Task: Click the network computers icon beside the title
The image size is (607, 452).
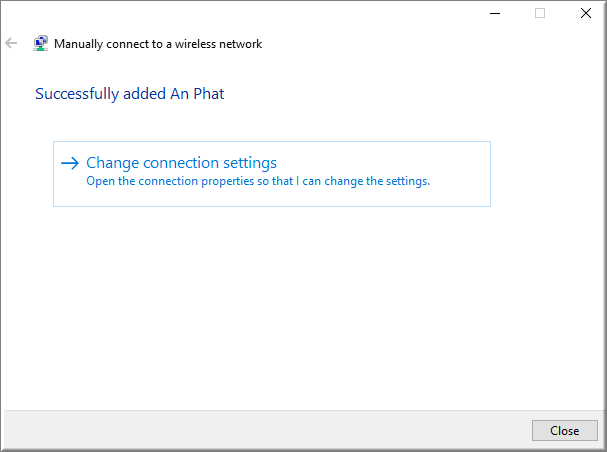Action: pyautogui.click(x=41, y=43)
